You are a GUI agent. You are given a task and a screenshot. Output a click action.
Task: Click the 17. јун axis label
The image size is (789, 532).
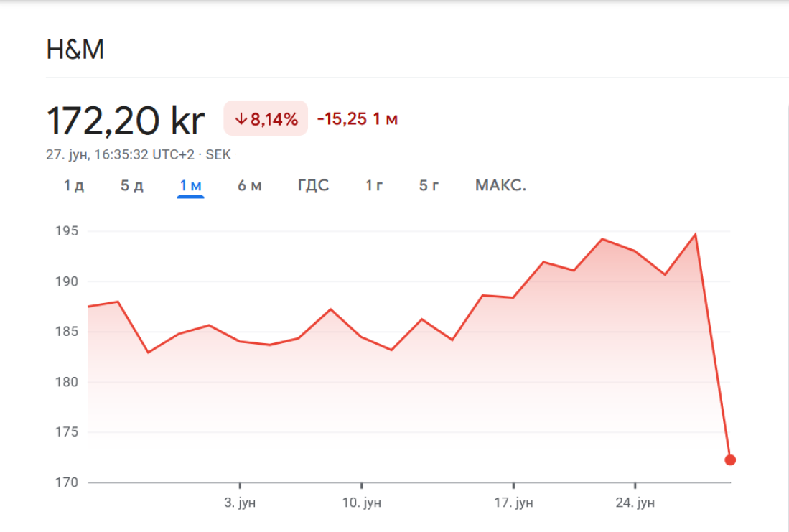513,503
